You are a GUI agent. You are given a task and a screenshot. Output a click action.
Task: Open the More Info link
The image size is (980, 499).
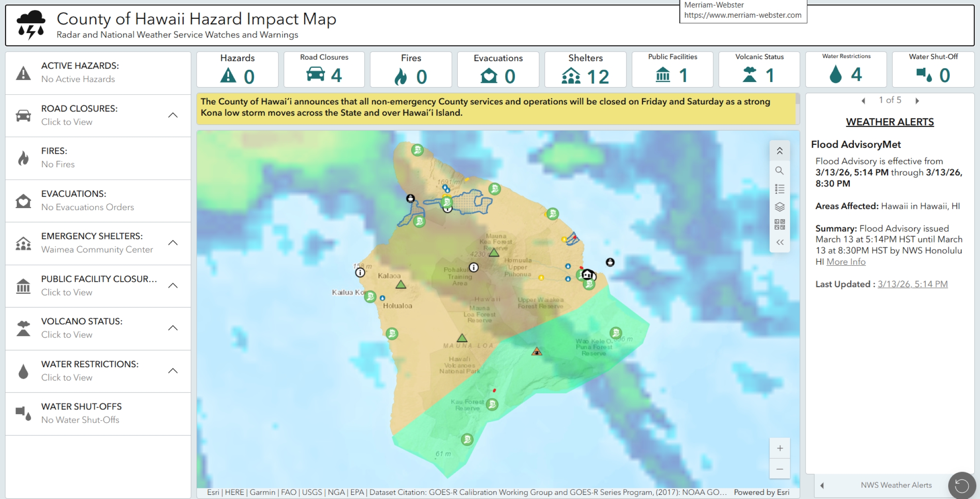pos(846,262)
